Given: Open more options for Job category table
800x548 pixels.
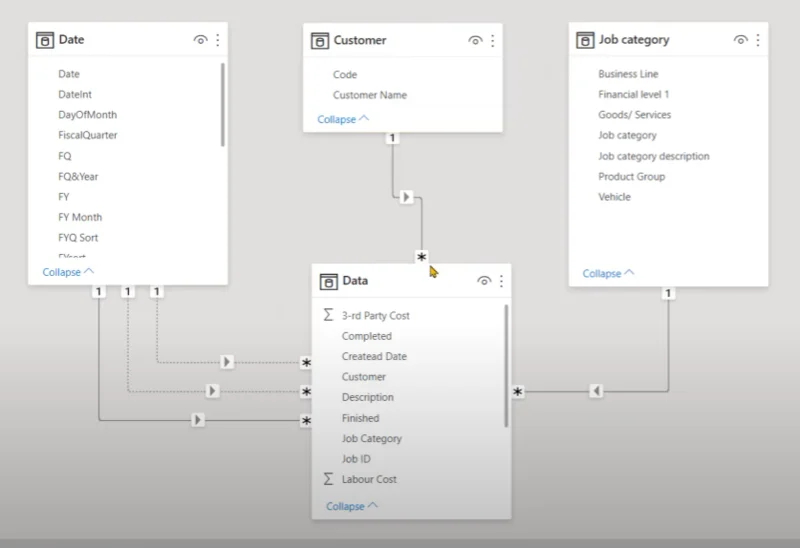Looking at the screenshot, I should tap(758, 40).
